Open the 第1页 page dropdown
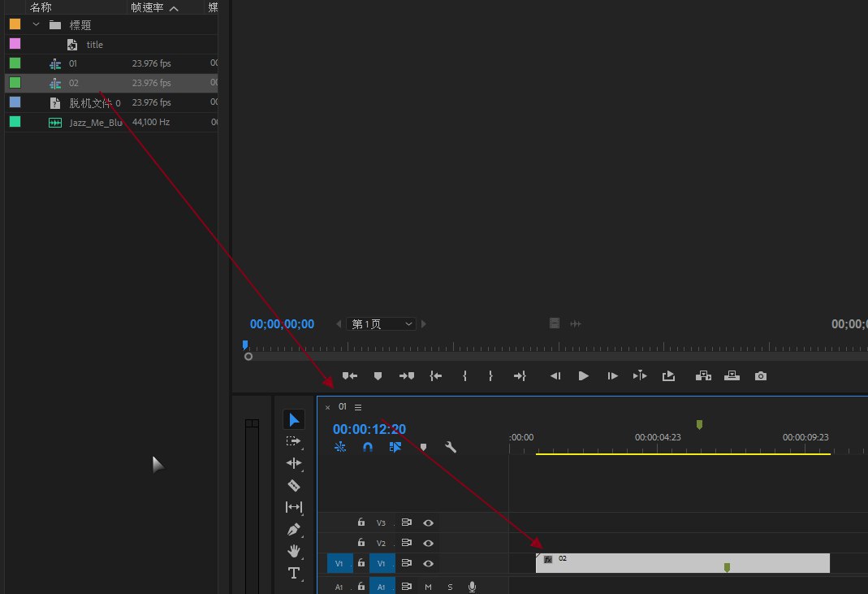868x594 pixels. pyautogui.click(x=382, y=324)
